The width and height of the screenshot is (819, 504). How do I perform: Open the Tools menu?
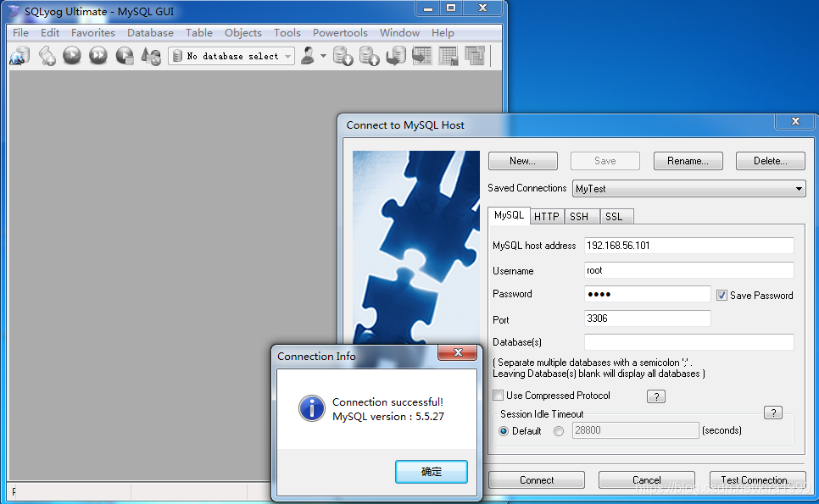[287, 33]
